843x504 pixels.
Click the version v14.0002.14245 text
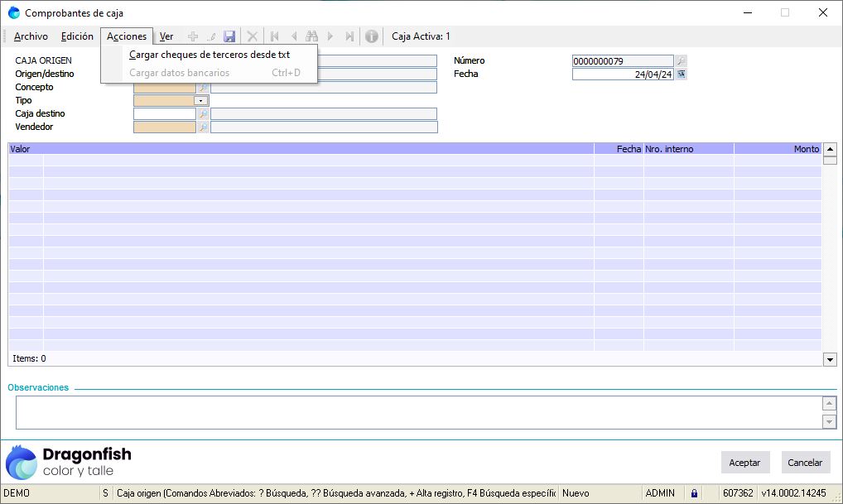pos(793,493)
